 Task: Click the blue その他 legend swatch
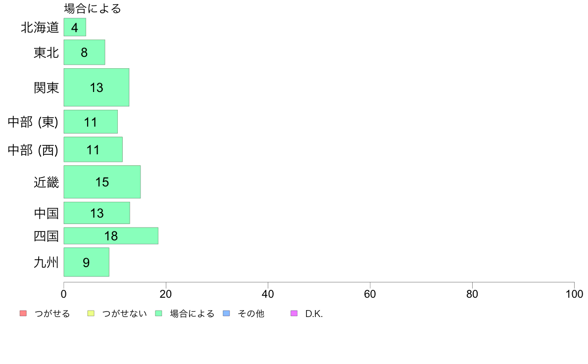click(x=226, y=314)
